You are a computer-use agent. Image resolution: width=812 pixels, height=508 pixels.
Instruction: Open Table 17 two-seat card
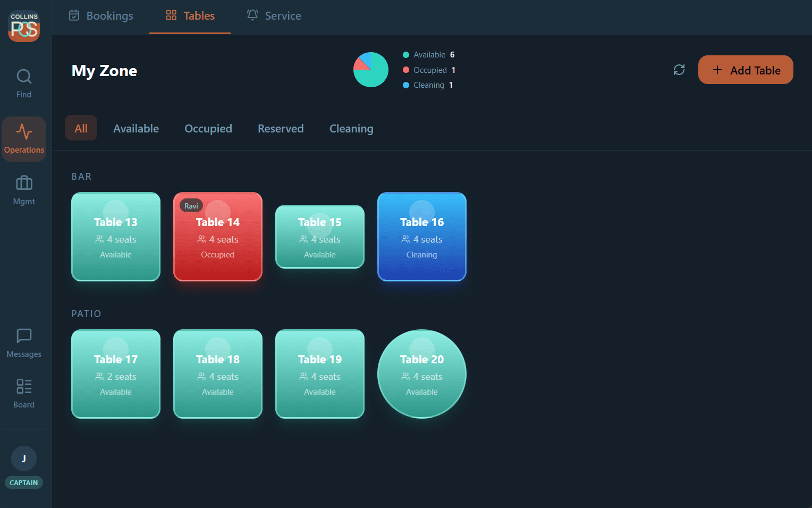116,374
